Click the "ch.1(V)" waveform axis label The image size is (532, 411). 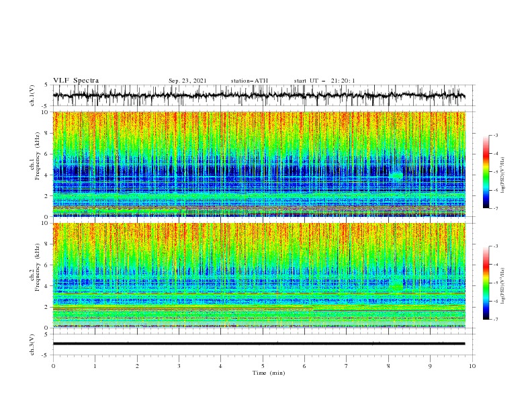point(32,95)
